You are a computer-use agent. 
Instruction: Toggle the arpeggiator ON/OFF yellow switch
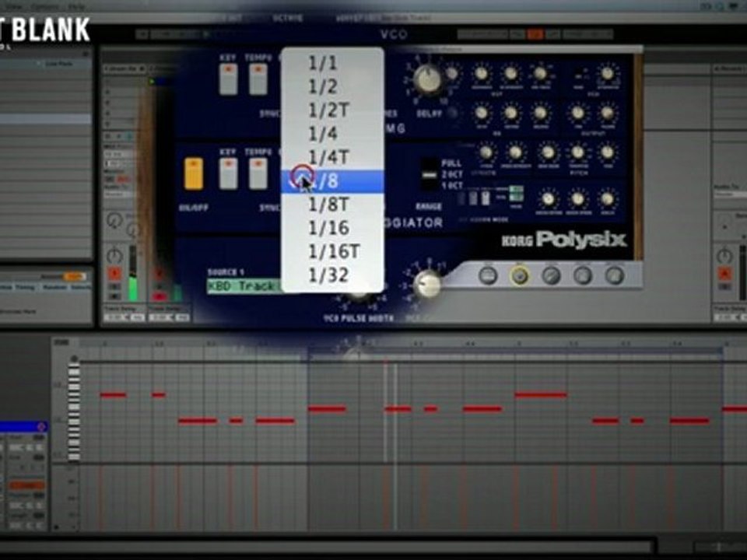(194, 173)
